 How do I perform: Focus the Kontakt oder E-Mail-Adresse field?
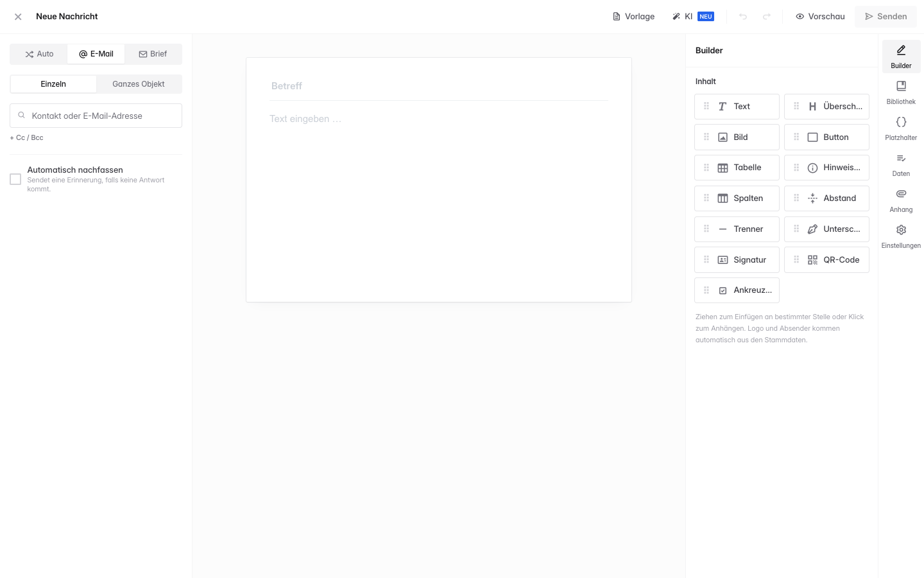(x=96, y=116)
